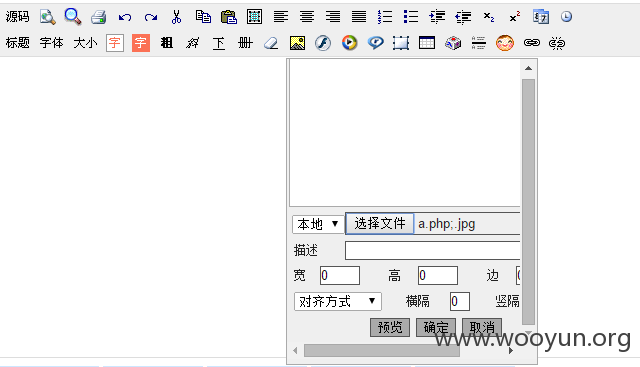Image resolution: width=640 pixels, height=367 pixels.
Task: Click the paste clipboard icon
Action: (229, 17)
